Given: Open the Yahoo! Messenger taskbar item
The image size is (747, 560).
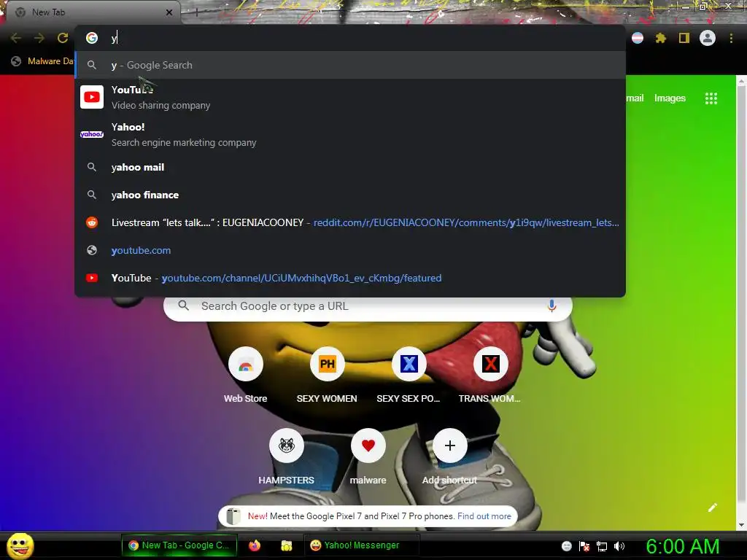Looking at the screenshot, I should (361, 545).
